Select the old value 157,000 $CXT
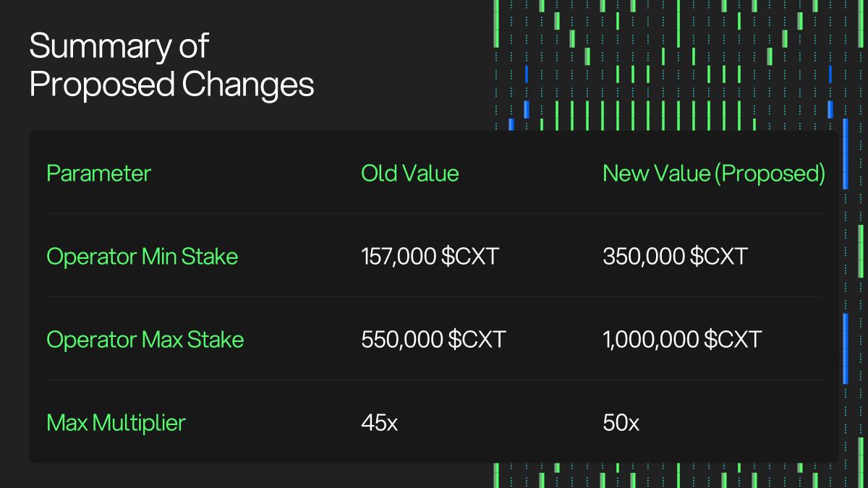This screenshot has height=488, width=868. tap(430, 257)
